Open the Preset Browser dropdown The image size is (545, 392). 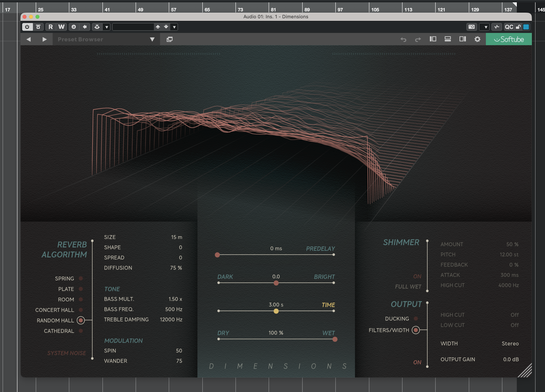coord(152,39)
